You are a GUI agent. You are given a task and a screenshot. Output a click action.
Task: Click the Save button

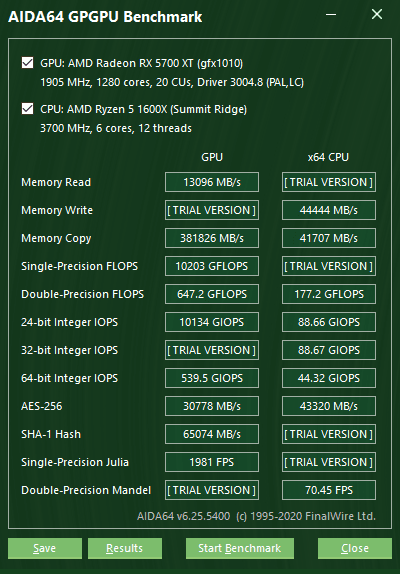click(x=45, y=548)
